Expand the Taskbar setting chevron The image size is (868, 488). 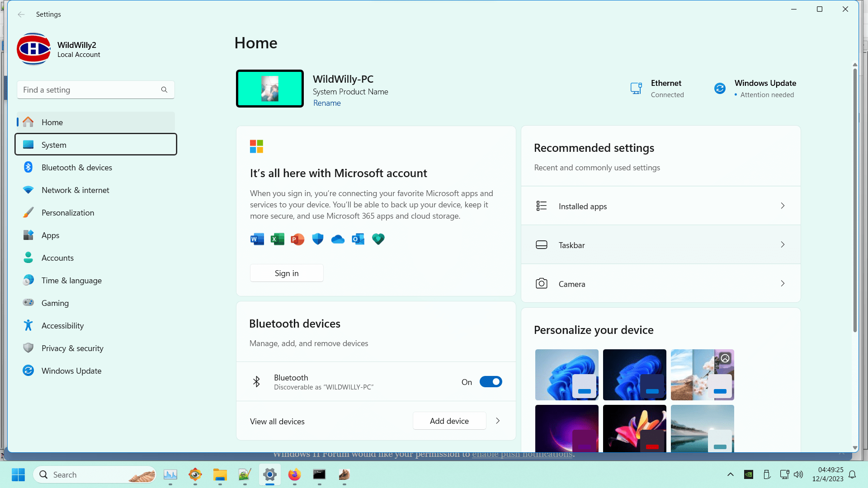pyautogui.click(x=783, y=245)
